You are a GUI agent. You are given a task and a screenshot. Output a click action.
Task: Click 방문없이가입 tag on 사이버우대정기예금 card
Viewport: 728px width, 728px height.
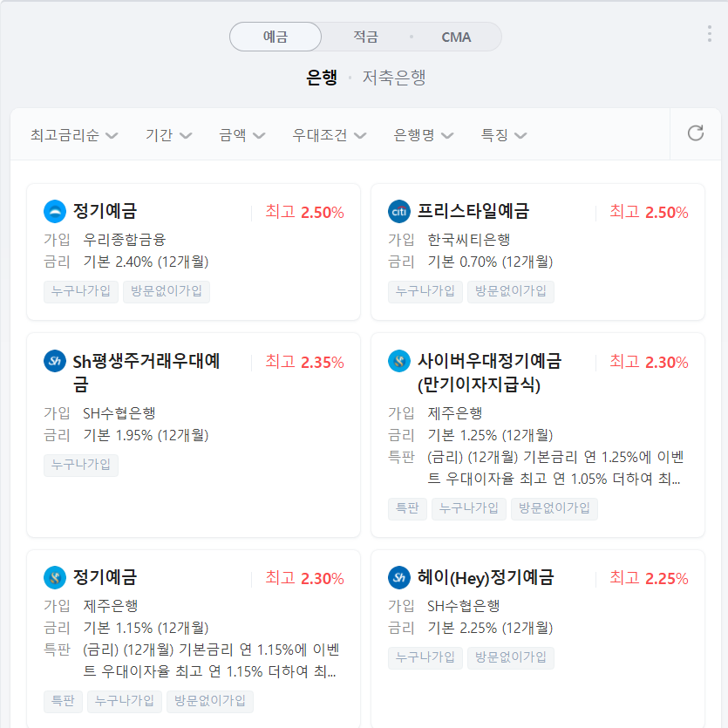click(555, 509)
